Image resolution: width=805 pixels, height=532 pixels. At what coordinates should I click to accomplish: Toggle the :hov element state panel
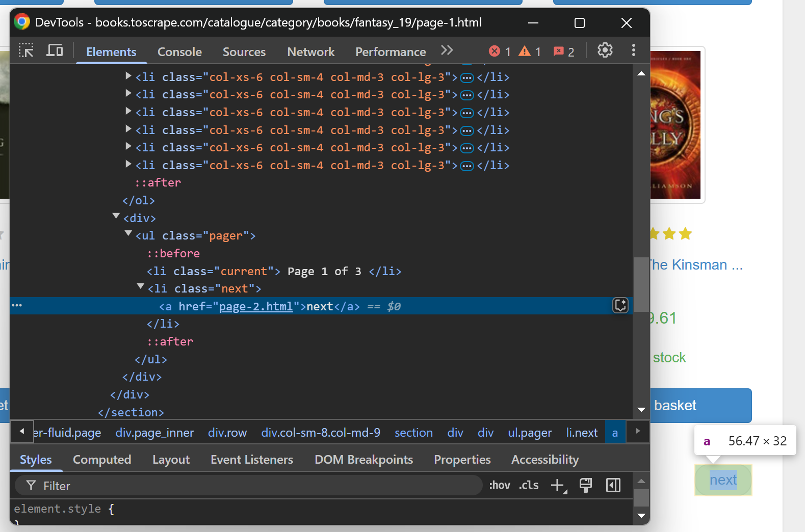click(499, 485)
